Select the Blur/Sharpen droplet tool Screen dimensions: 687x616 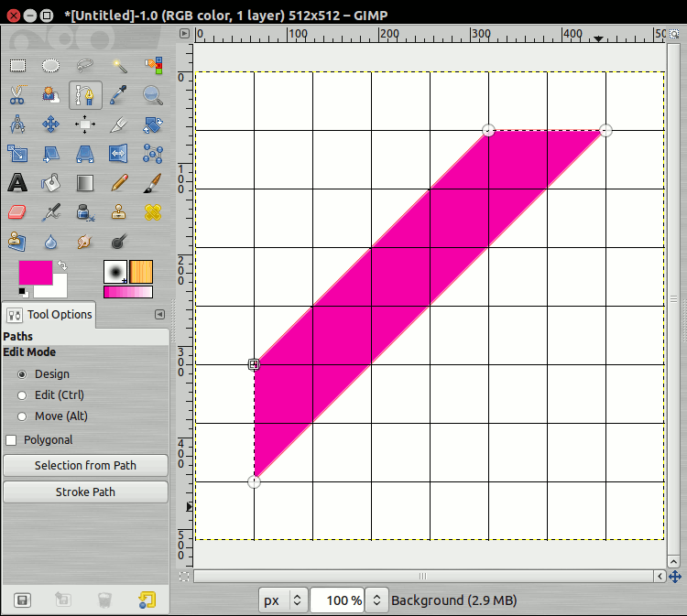tap(50, 242)
